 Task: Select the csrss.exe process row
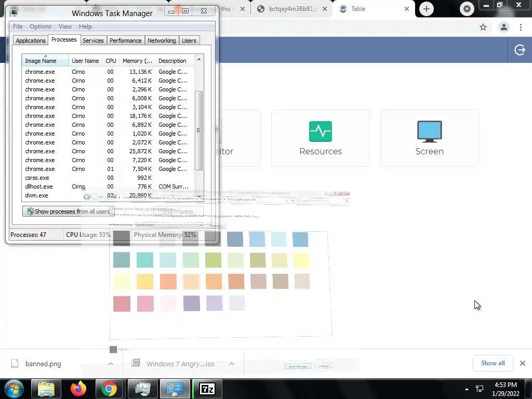[108, 178]
